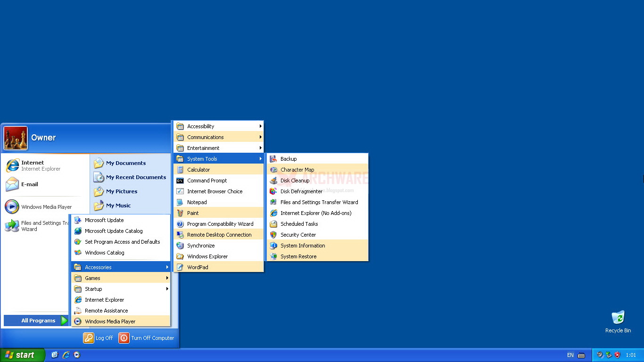This screenshot has height=362, width=644.
Task: Open System Information icon
Action: pos(273,246)
